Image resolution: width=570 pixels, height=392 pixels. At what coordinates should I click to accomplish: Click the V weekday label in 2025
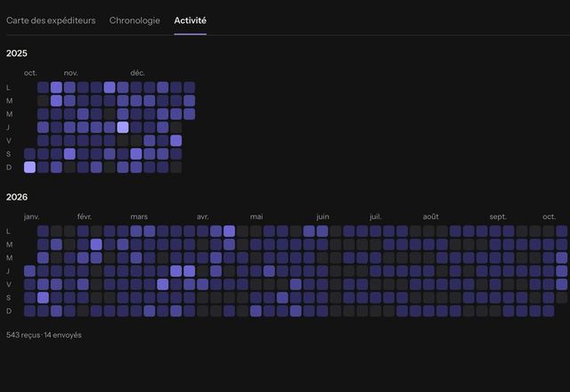pos(9,141)
